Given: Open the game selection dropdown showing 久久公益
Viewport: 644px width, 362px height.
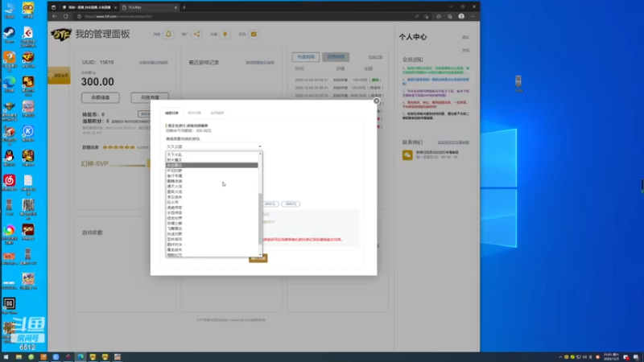Looking at the screenshot, I should coord(213,146).
